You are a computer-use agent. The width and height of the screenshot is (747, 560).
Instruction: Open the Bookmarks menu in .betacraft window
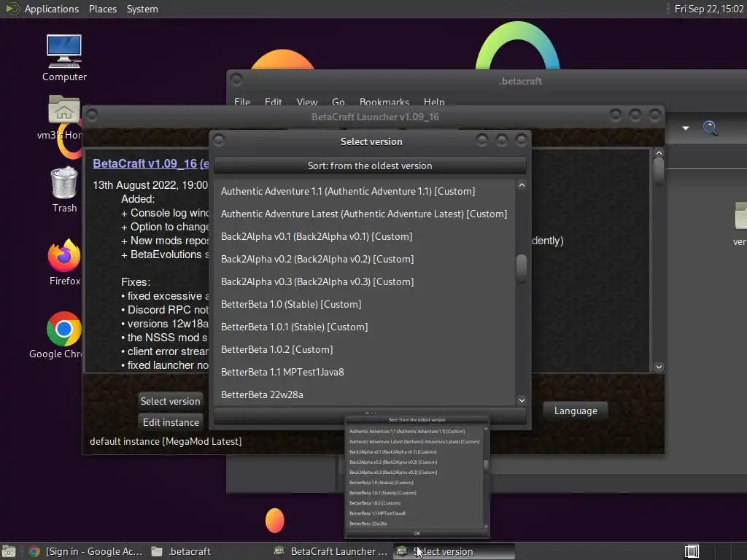384,102
